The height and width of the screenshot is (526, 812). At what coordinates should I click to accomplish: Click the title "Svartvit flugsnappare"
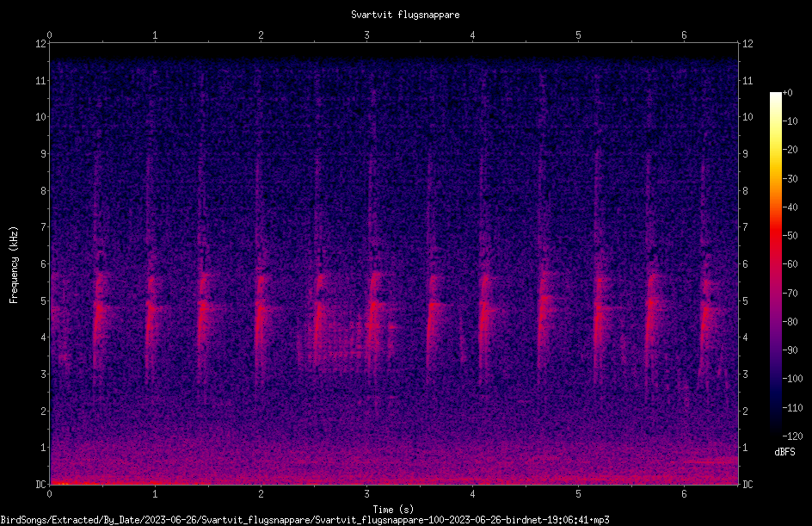(x=405, y=15)
